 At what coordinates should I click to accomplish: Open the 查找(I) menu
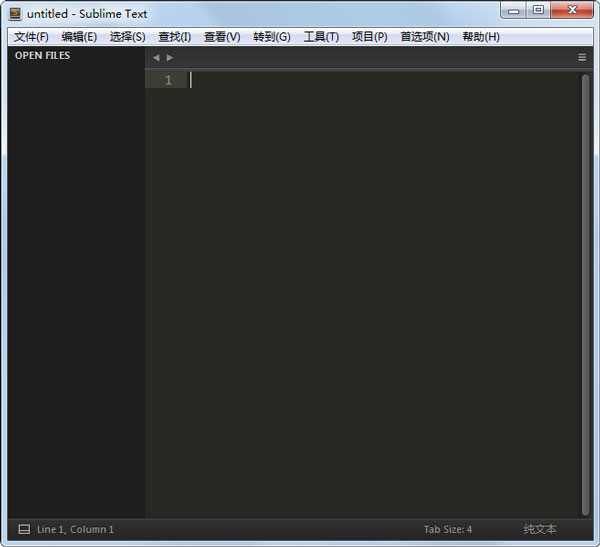pos(175,37)
